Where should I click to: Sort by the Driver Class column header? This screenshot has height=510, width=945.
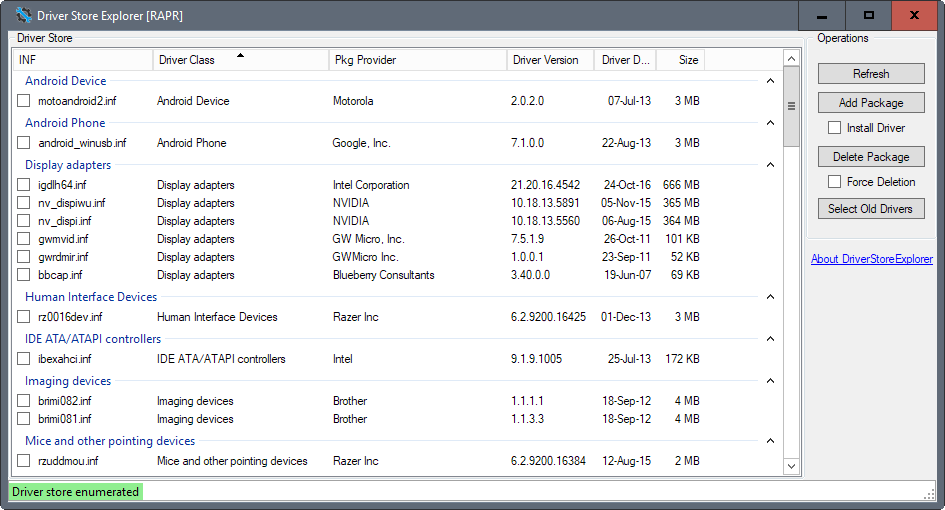(241, 60)
